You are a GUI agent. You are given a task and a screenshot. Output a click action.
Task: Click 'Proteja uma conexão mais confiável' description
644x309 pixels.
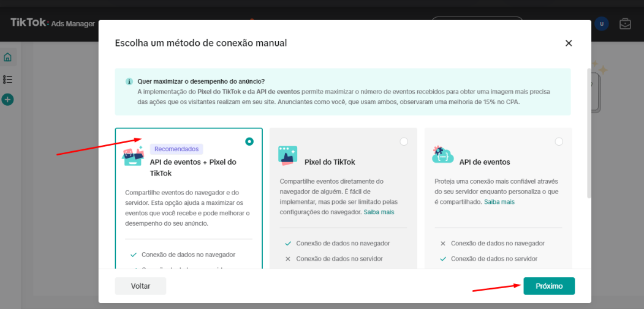(x=496, y=192)
